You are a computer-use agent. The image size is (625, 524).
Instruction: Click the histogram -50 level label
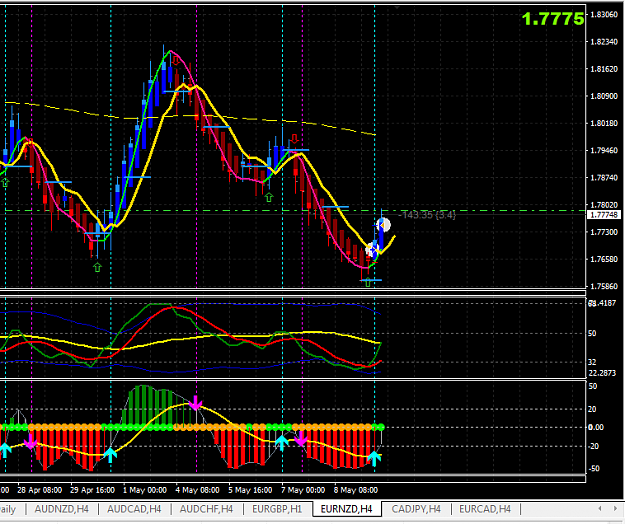594,469
